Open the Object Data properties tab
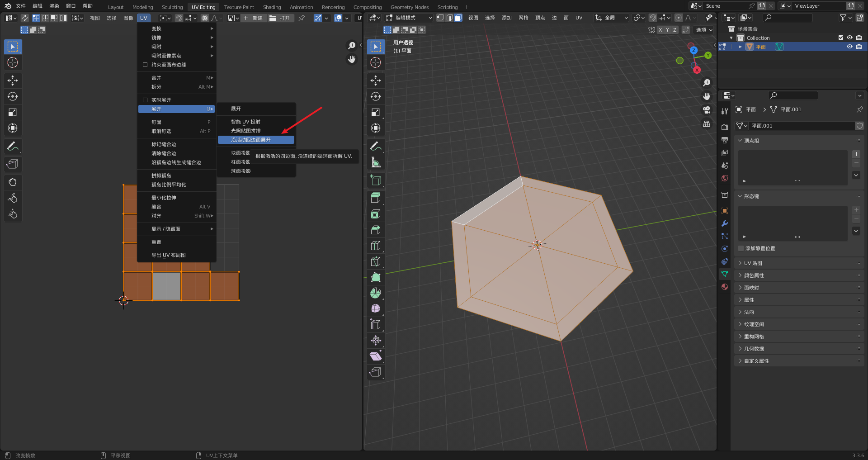 click(x=725, y=274)
